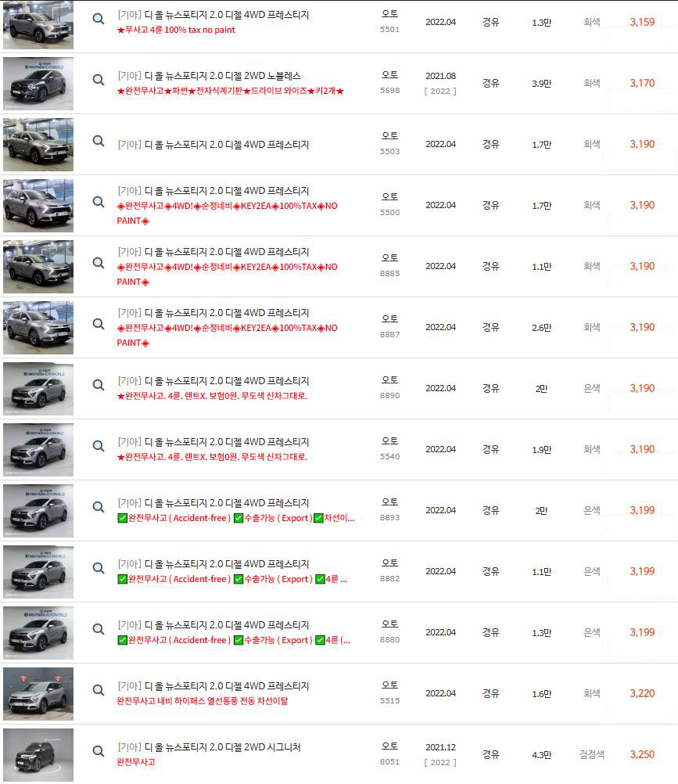Click the '[ 2022 ]' model year under 2021.12
Screen dimensions: 678x784
click(441, 763)
